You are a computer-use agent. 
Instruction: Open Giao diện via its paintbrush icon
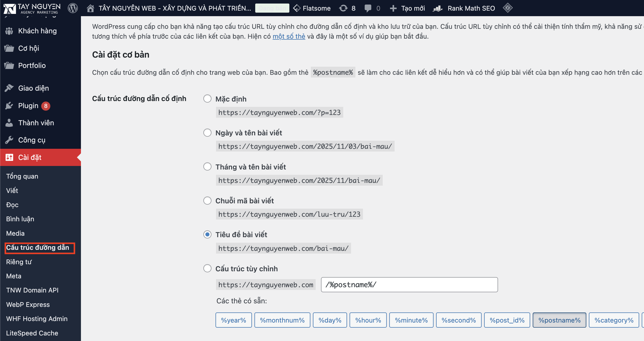(x=9, y=88)
